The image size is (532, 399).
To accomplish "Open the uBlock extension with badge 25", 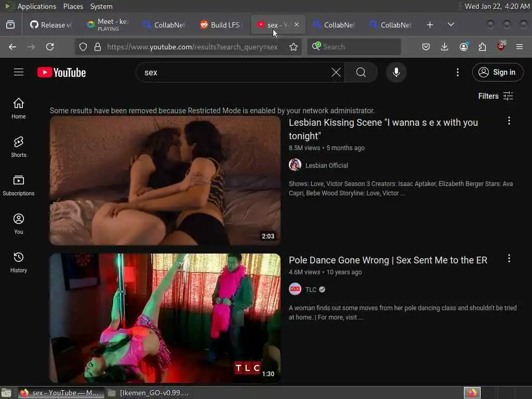I will (501, 46).
